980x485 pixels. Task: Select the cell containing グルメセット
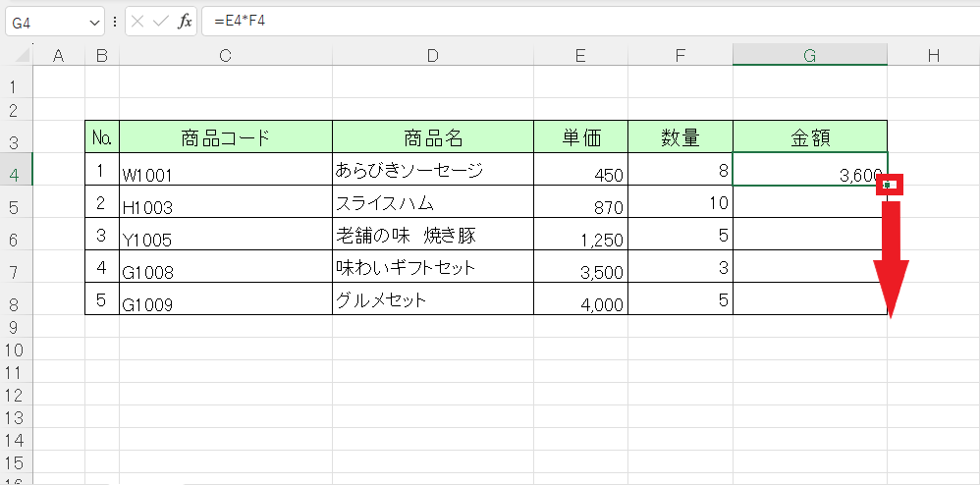[432, 298]
